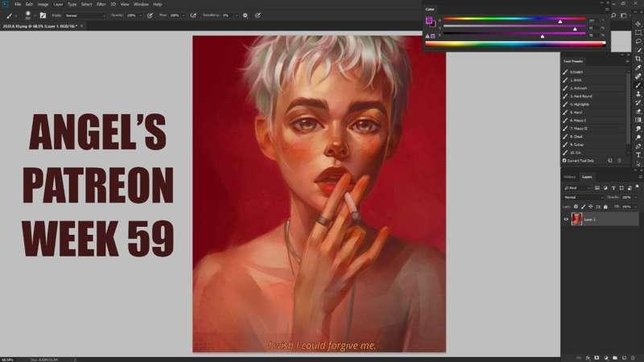Open the Filter menu
The image size is (644, 362).
tap(101, 4)
